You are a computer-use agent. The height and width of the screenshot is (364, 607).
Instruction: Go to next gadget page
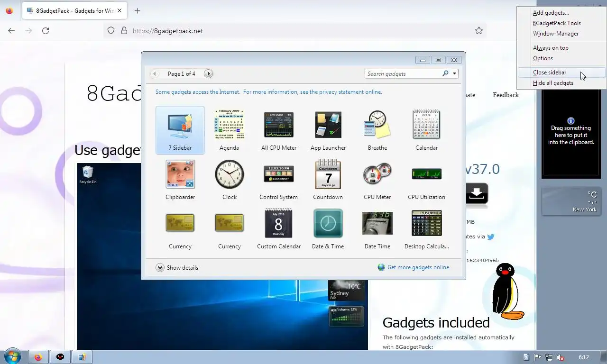208,73
